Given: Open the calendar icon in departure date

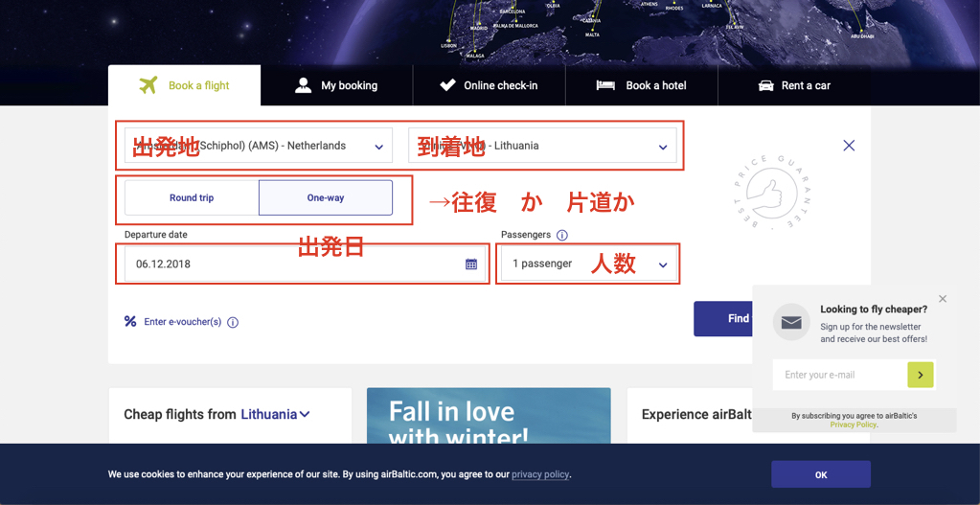Looking at the screenshot, I should [x=471, y=264].
